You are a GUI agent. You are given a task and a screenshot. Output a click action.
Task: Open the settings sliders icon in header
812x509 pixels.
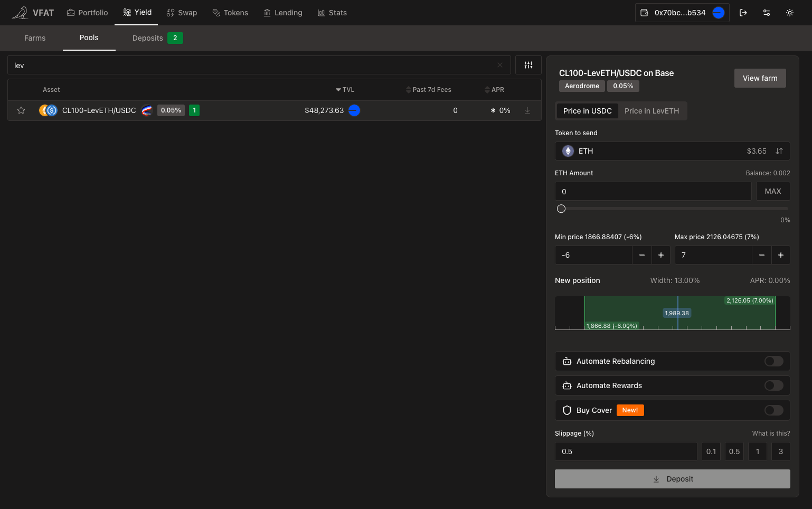767,13
